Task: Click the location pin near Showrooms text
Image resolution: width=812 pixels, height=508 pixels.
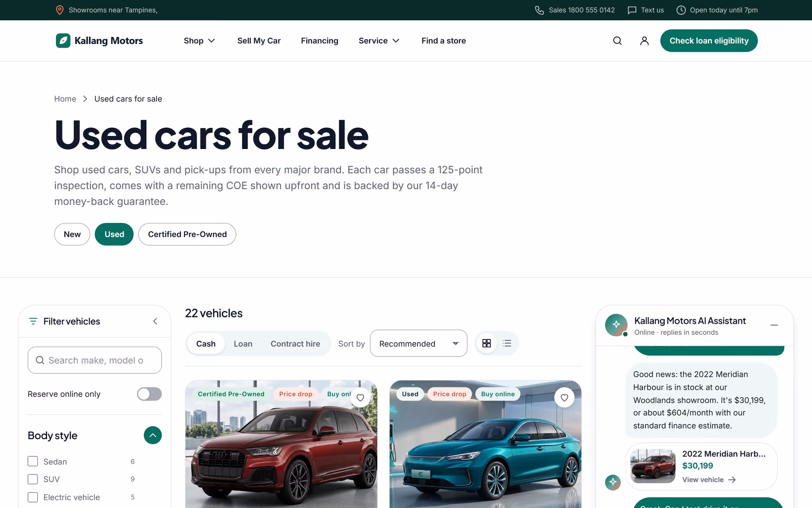Action: click(60, 10)
